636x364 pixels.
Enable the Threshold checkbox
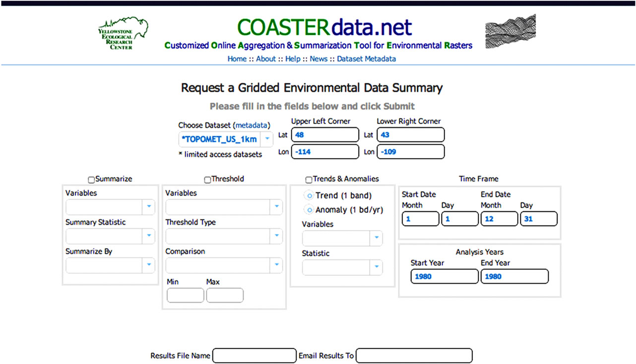207,180
